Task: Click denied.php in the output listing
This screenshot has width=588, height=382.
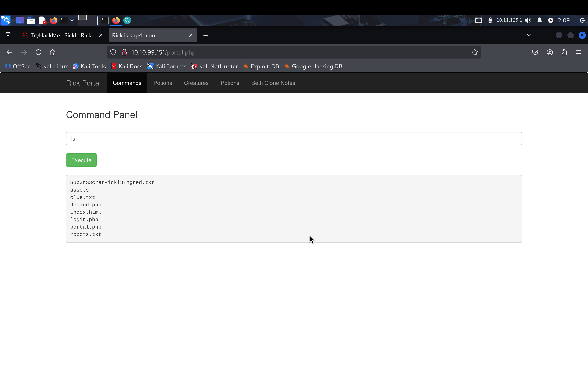Action: [x=86, y=205]
